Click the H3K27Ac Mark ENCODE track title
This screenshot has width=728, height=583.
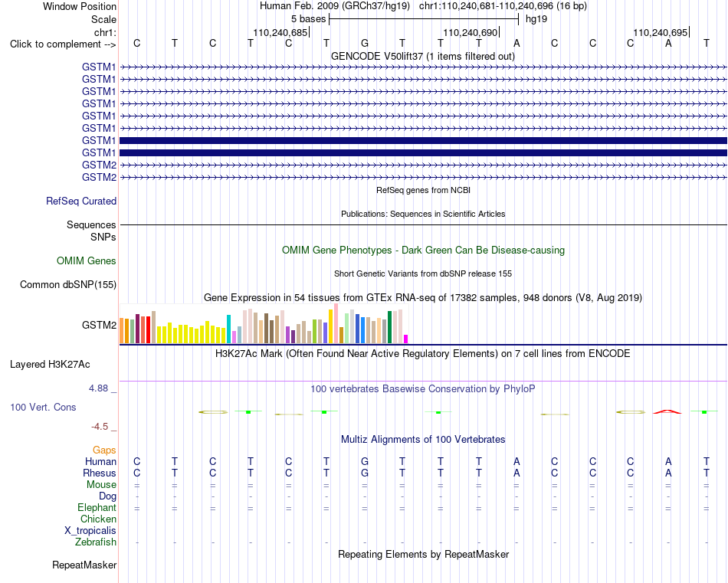pos(423,354)
